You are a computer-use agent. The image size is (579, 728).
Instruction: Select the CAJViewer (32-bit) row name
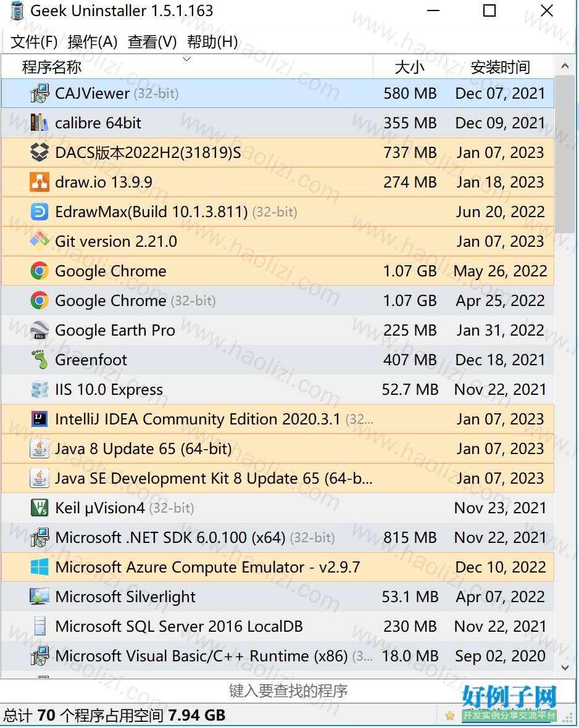tap(117, 93)
